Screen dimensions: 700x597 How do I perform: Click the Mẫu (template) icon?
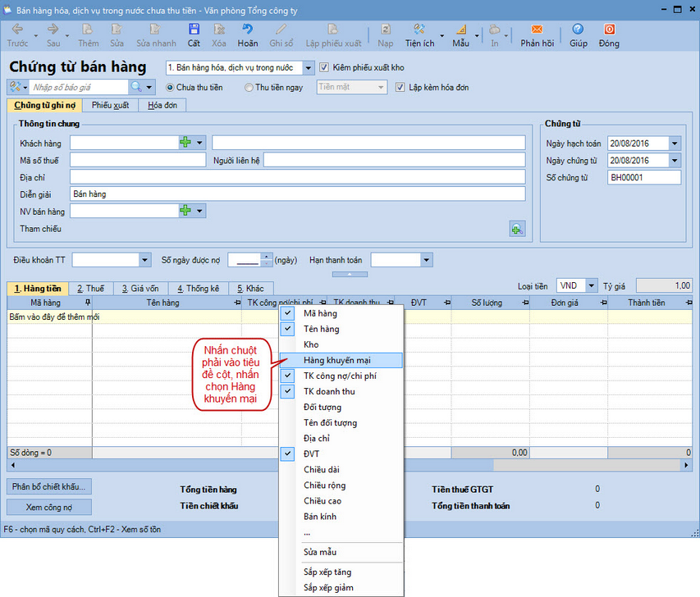click(x=460, y=30)
